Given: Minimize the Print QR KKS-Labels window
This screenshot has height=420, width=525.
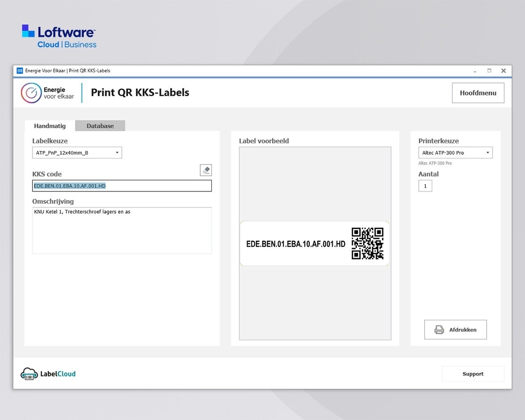Looking at the screenshot, I should point(475,71).
